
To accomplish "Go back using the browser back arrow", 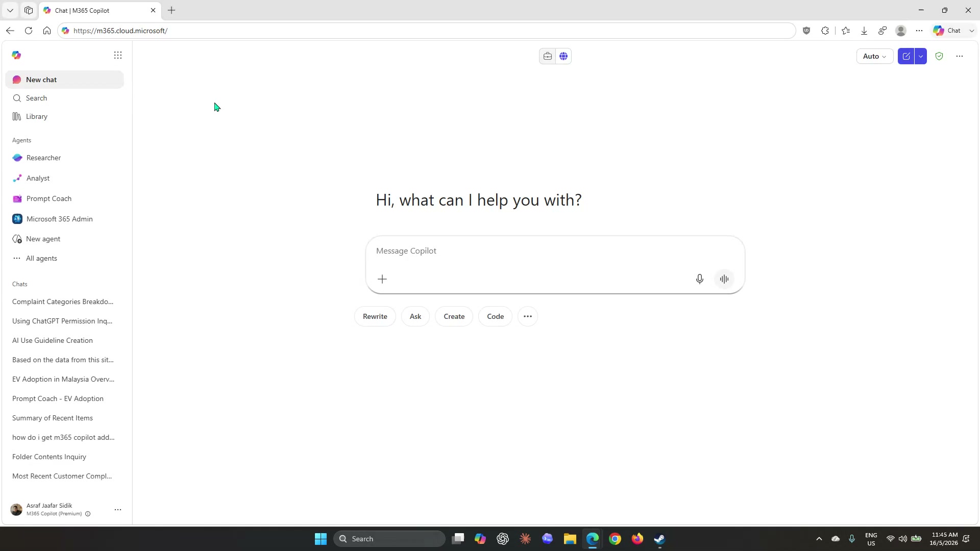I will point(10,31).
